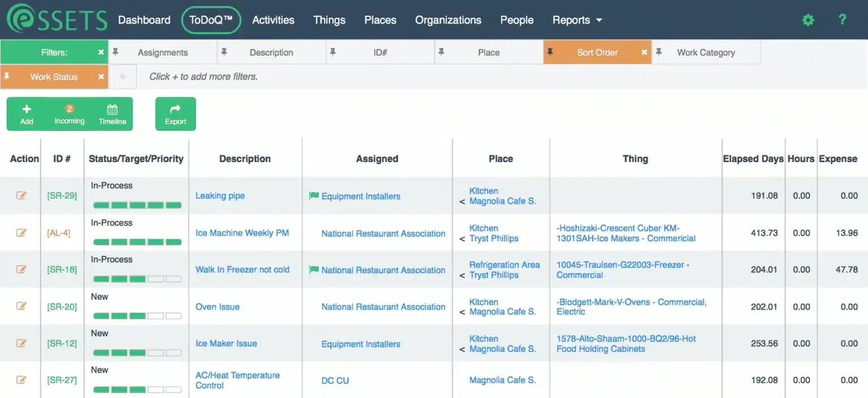Click the edit icon for SR-20
Viewport: 868px width, 398px height.
click(21, 306)
